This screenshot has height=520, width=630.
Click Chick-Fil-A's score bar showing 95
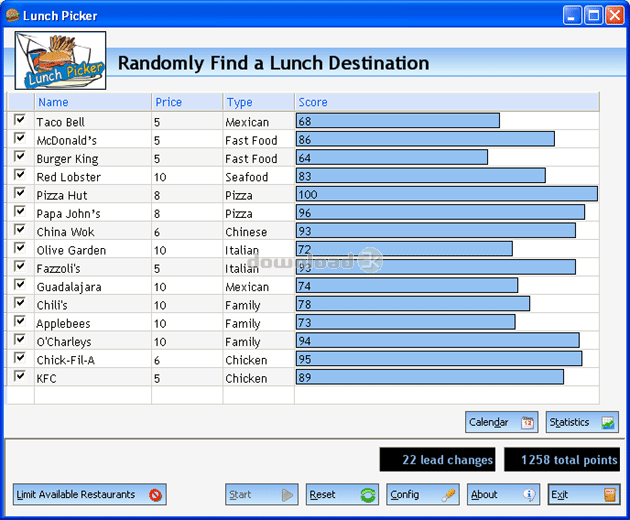click(x=439, y=358)
